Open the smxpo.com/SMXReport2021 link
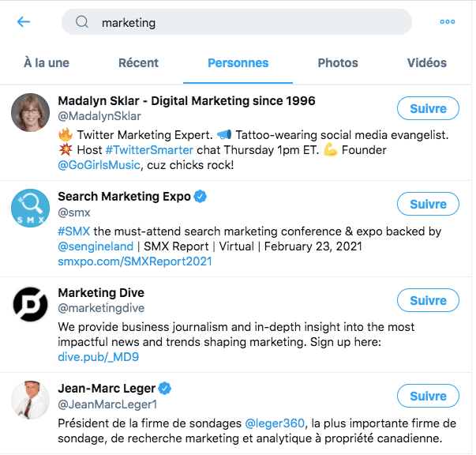The image size is (476, 455). click(135, 261)
